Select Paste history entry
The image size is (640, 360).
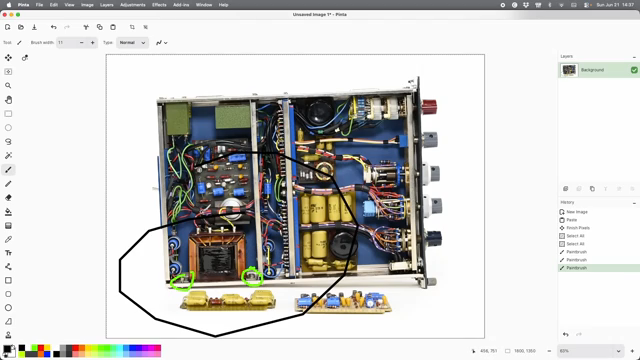pos(599,220)
